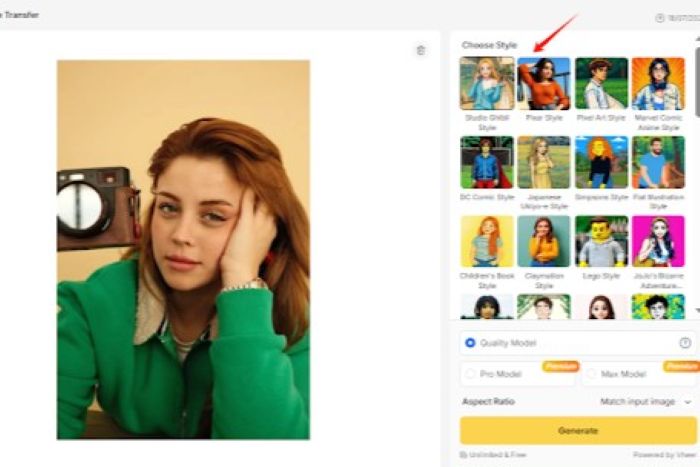Pick the Pixel Art Style thumbnail
This screenshot has width=700, height=467.
[601, 83]
